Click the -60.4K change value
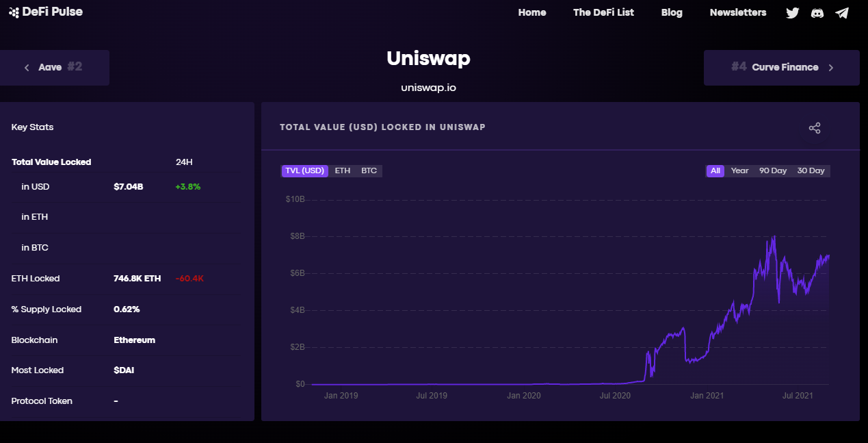 (190, 279)
